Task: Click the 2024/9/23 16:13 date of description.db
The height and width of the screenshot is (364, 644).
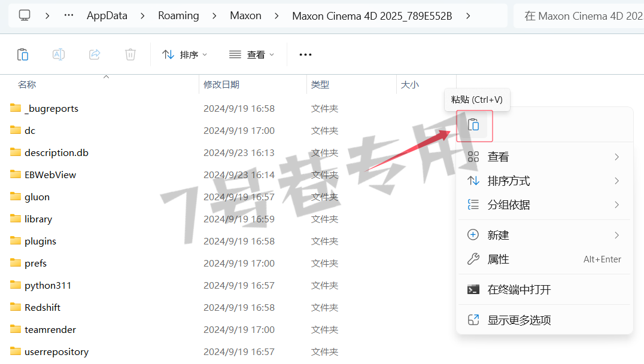Action: [239, 152]
